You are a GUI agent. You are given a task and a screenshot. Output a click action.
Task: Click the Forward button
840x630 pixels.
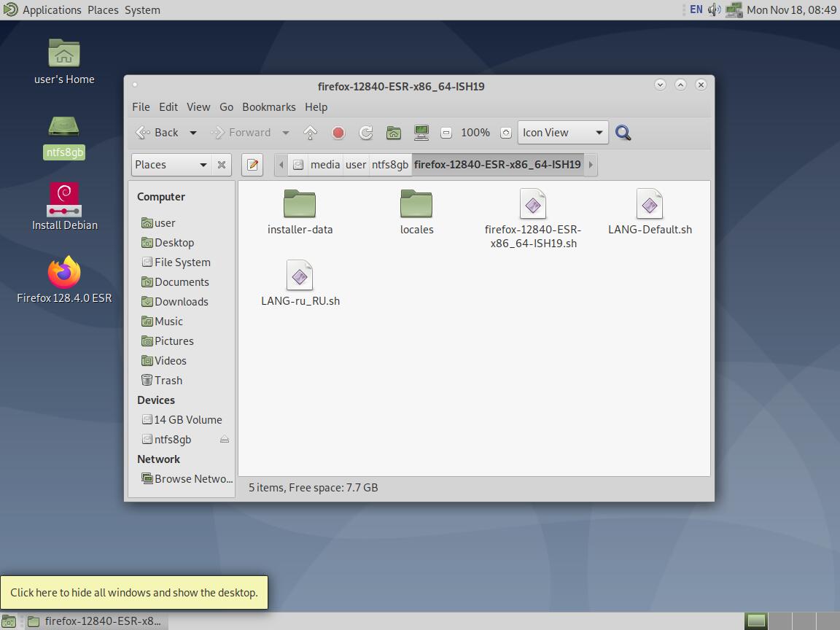[x=241, y=132]
